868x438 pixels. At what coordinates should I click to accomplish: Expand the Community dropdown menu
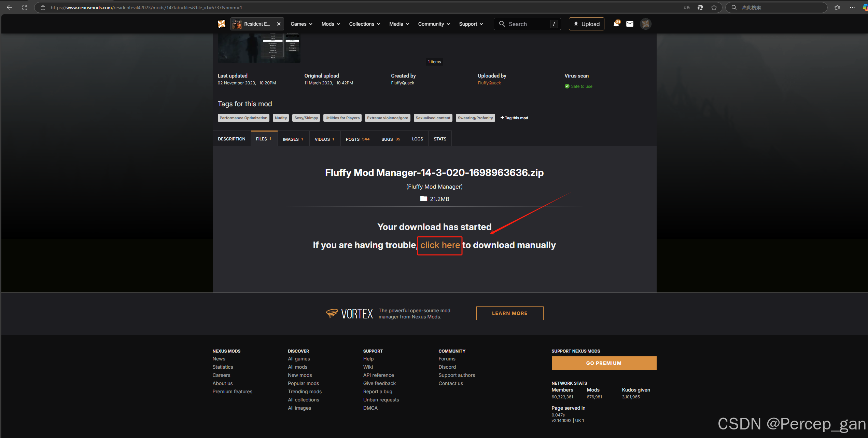434,24
